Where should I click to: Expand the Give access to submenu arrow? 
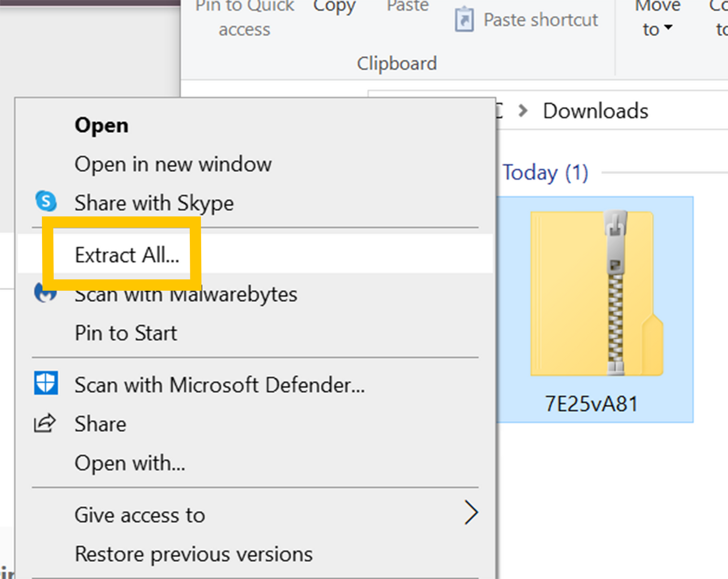(471, 513)
